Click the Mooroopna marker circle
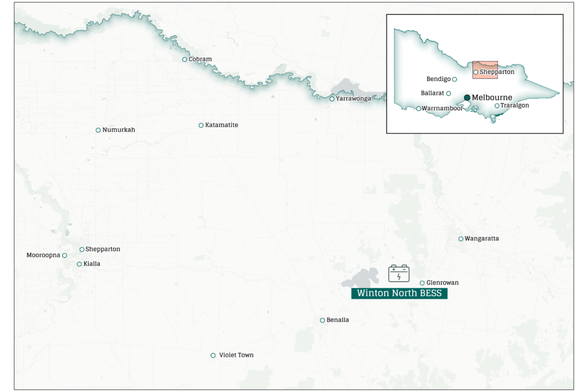Image resolution: width=588 pixels, height=392 pixels. 64,255
